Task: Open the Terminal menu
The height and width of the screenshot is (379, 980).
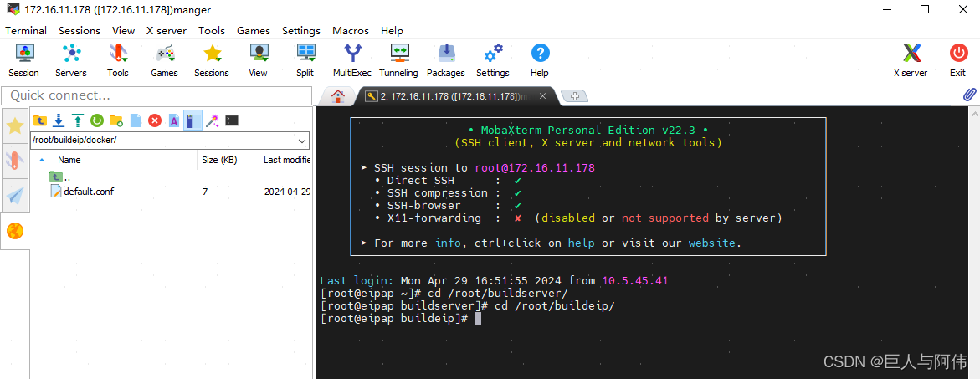Action: click(x=26, y=31)
